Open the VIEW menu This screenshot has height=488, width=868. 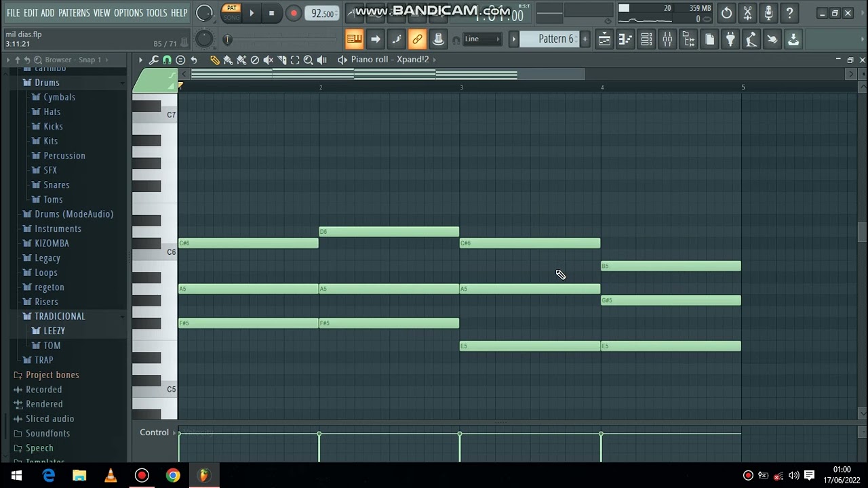[x=102, y=13]
